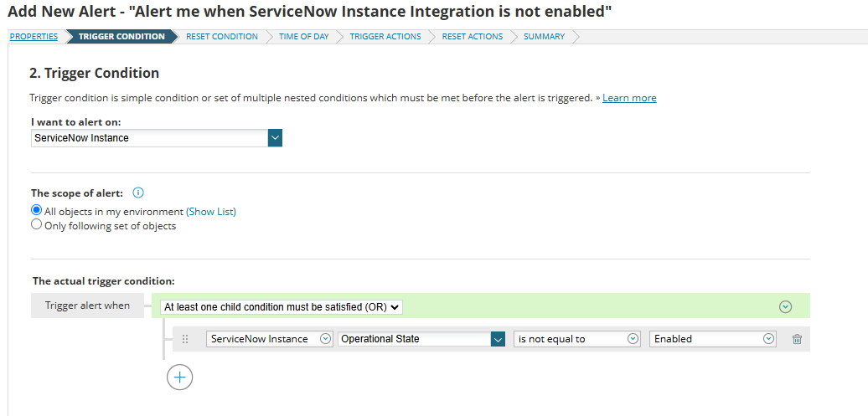The width and height of the screenshot is (868, 416).
Task: Click the 'I want to alert on:' label
Action: (x=76, y=121)
